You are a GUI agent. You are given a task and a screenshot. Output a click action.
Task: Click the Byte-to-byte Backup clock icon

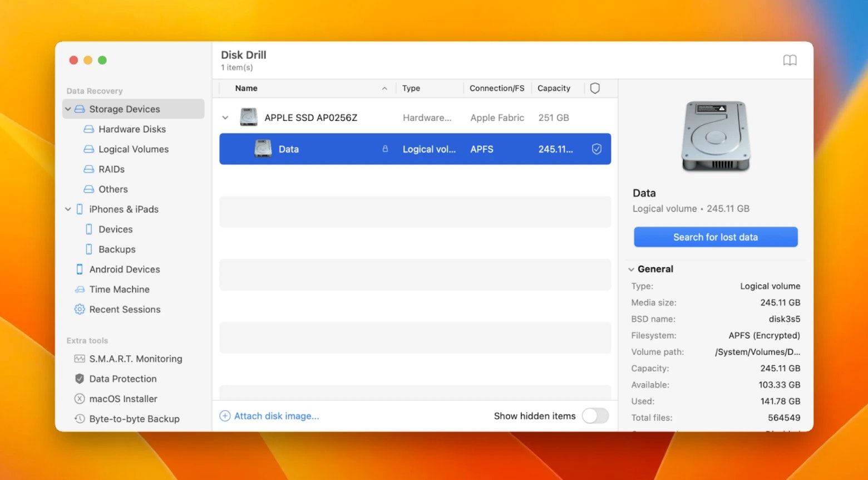80,419
